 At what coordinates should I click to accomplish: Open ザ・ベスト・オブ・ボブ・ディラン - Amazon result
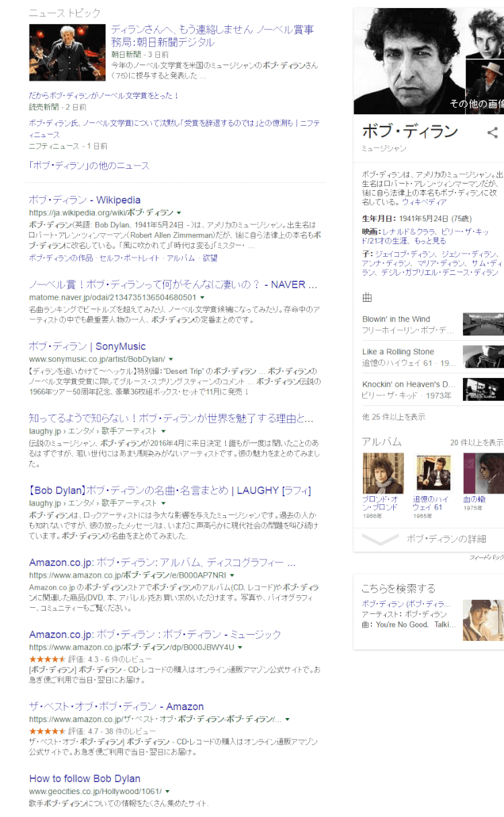tap(116, 707)
